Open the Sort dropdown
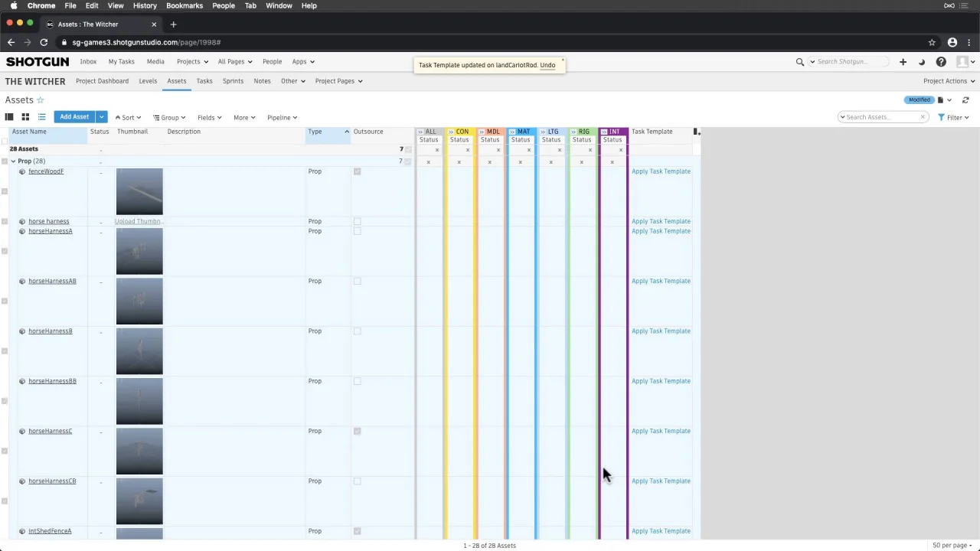980x551 pixels. pyautogui.click(x=128, y=118)
